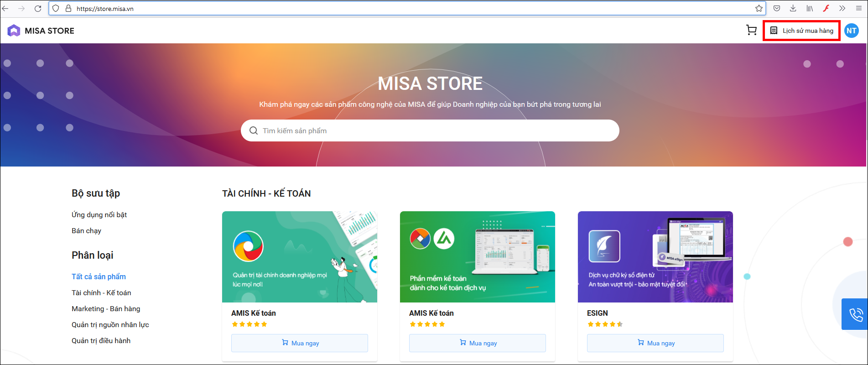Screen dimensions: 868x365
Task: Open Quản trị nguồn nhân lực category
Action: 110,325
